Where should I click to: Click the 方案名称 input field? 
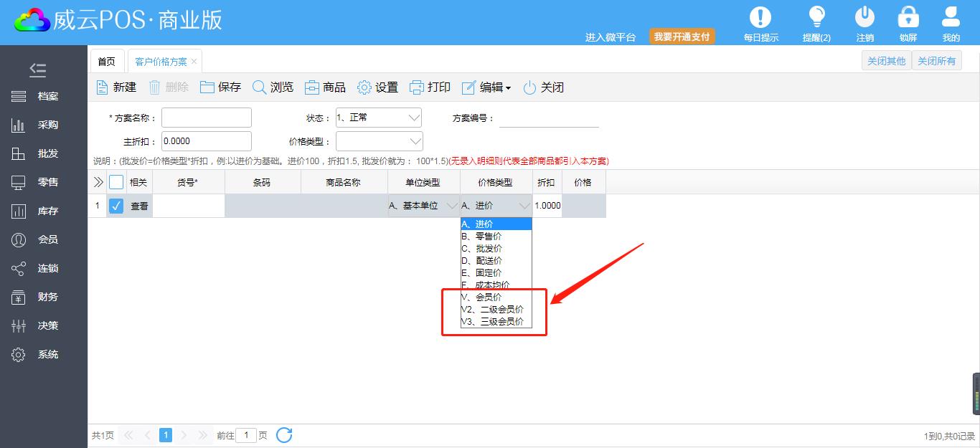click(x=207, y=118)
